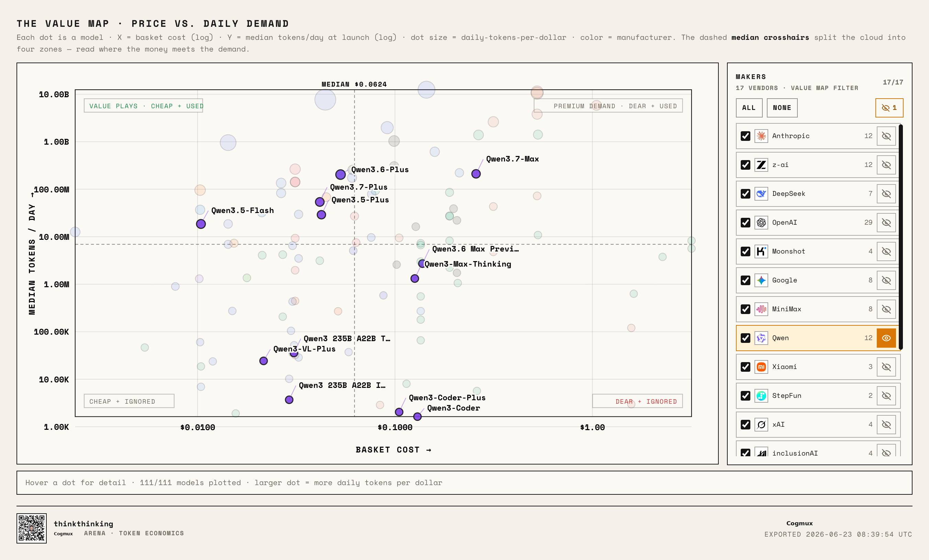This screenshot has height=560, width=929.
Task: Uncheck the OpenAI maker checkbox
Action: [746, 223]
